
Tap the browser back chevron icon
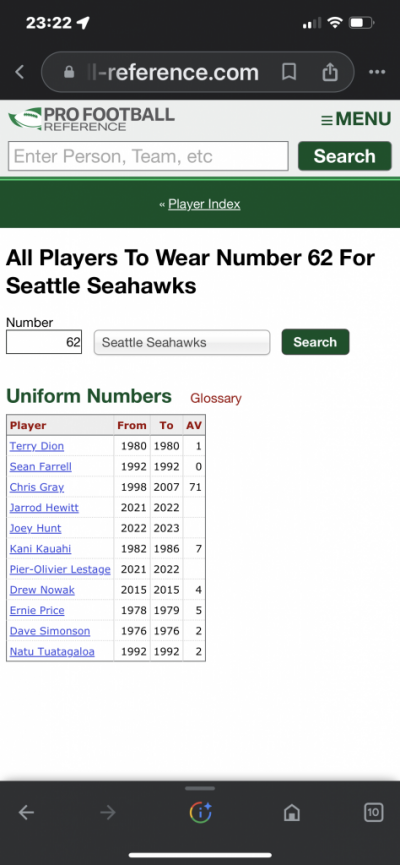tap(20, 72)
